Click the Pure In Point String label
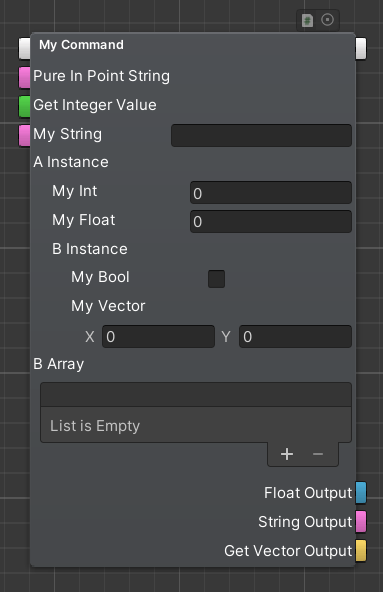Image resolution: width=383 pixels, height=592 pixels. pos(101,76)
